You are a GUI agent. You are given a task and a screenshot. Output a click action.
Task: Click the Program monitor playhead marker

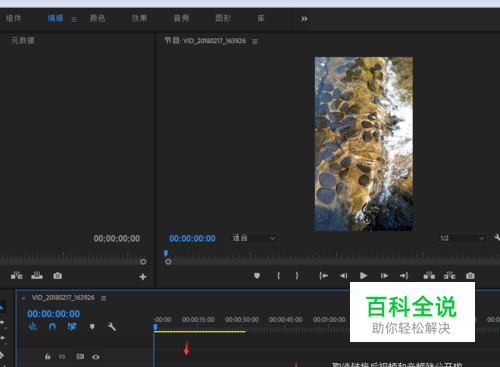pyautogui.click(x=166, y=254)
